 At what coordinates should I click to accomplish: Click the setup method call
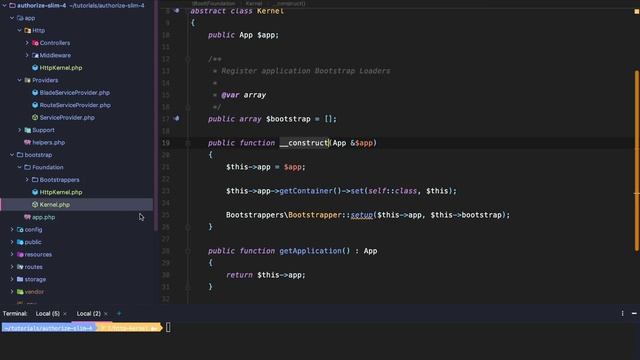pos(362,215)
